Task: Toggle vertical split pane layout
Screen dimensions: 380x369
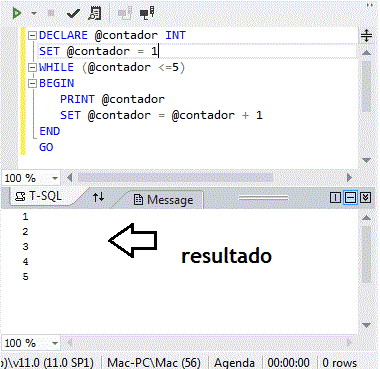Action: [x=335, y=198]
